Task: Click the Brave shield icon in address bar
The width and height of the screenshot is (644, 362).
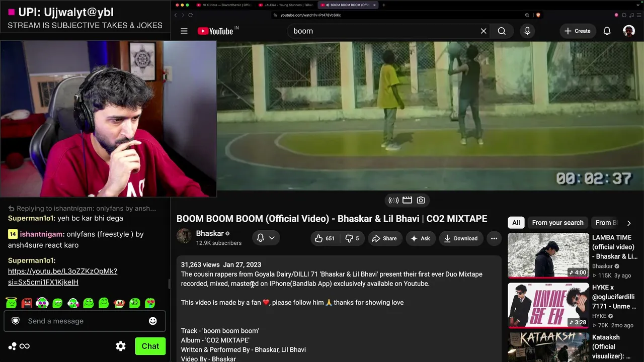Action: click(x=538, y=15)
